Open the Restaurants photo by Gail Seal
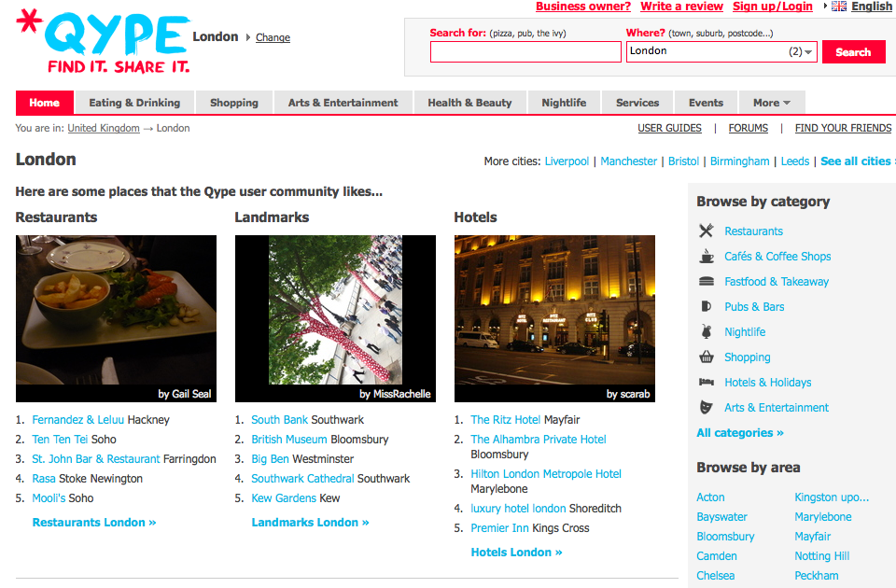Viewport: 896px width, 588px height. pyautogui.click(x=116, y=318)
